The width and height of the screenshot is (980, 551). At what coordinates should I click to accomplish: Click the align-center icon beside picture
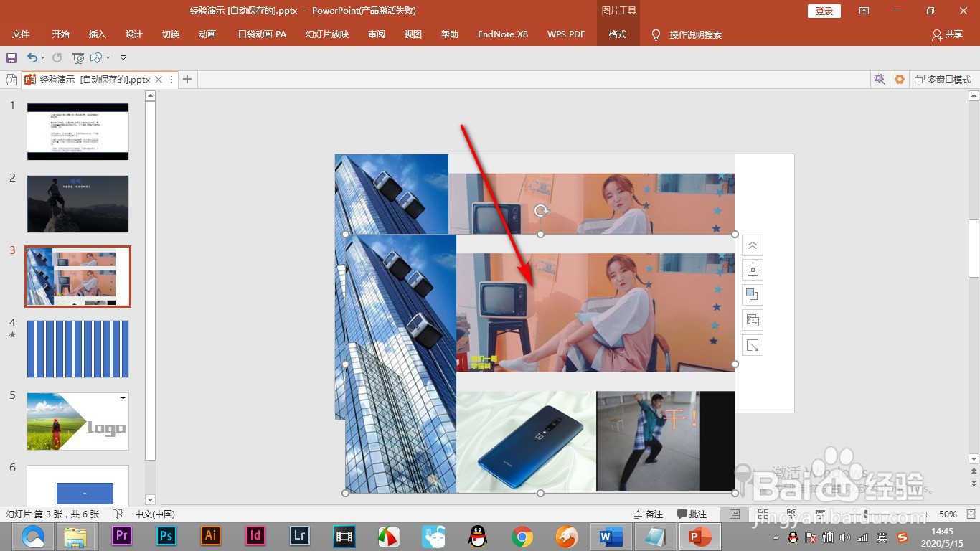click(x=752, y=270)
